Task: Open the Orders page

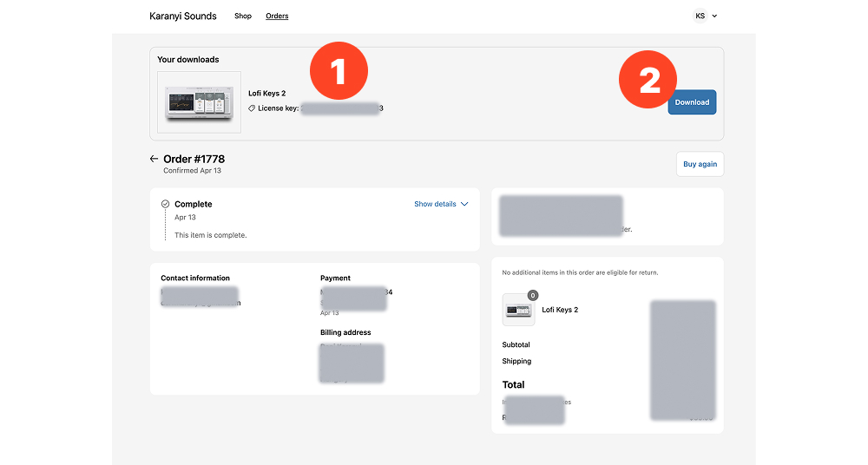Action: pos(277,16)
